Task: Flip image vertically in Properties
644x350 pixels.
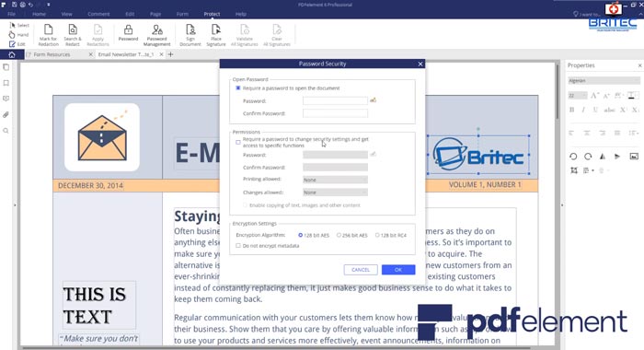Action: pos(617,157)
